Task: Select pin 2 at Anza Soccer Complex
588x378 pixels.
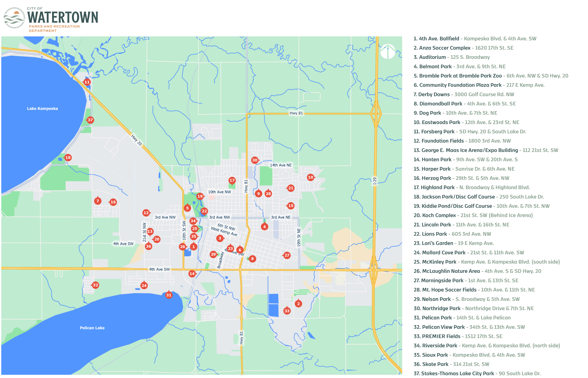Action: coord(298,304)
